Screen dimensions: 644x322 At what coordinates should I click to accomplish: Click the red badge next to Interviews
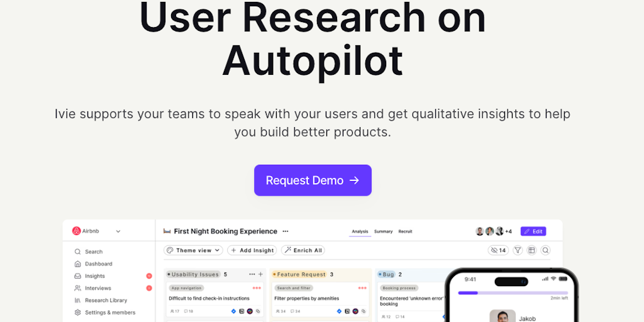click(149, 288)
